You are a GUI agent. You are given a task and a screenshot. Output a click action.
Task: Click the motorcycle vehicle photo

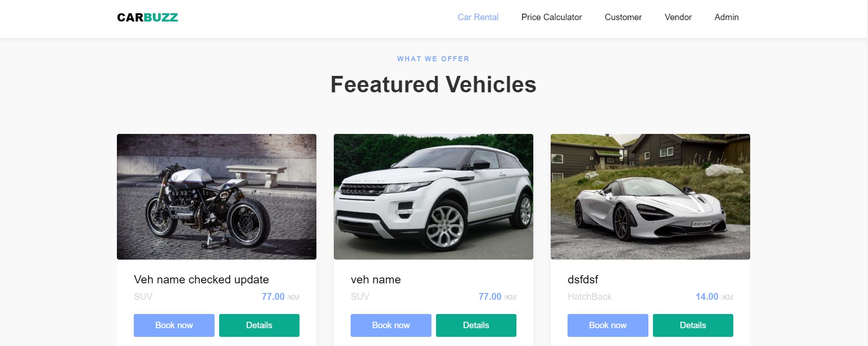tap(216, 197)
